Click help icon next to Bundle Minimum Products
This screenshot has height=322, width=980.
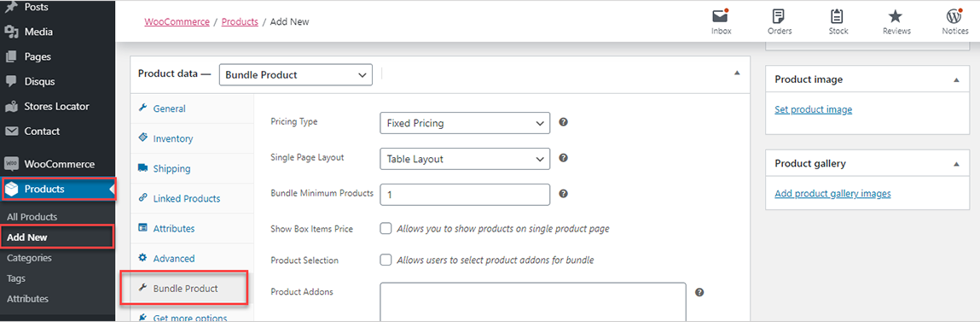[x=563, y=194]
